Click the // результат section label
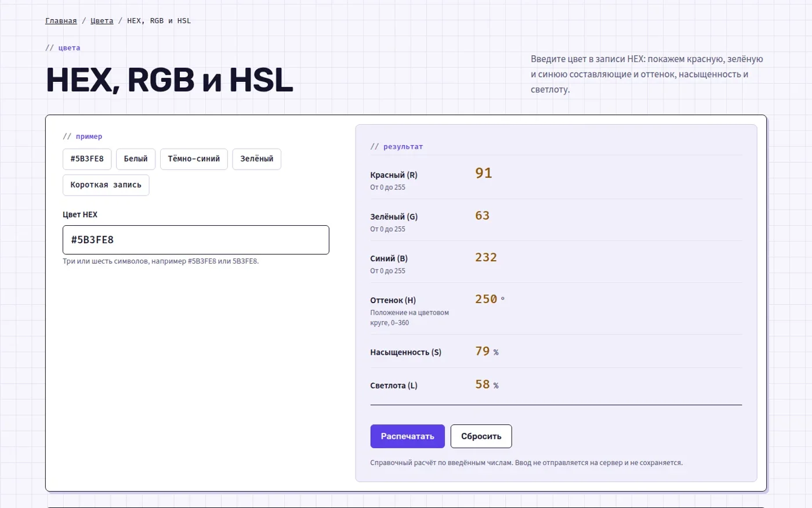Screen dimensions: 812x508 coord(397,147)
